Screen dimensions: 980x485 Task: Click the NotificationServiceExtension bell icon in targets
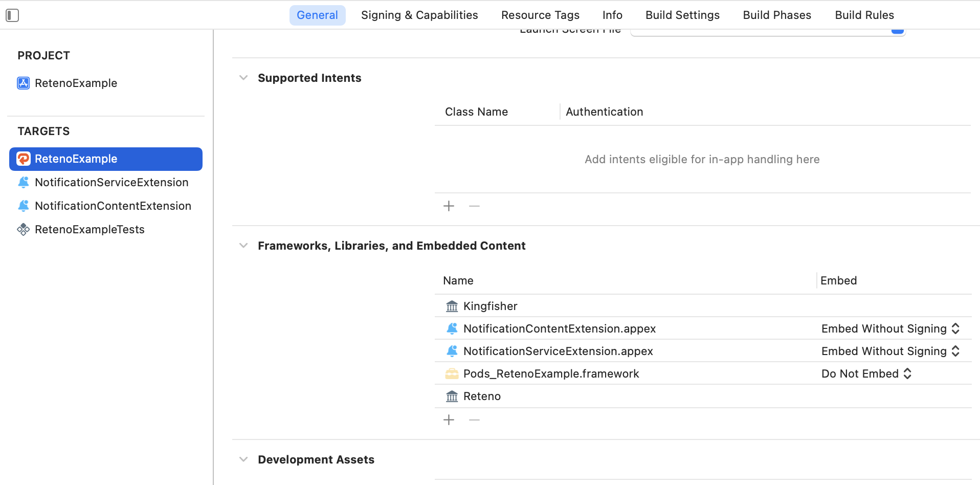point(24,182)
